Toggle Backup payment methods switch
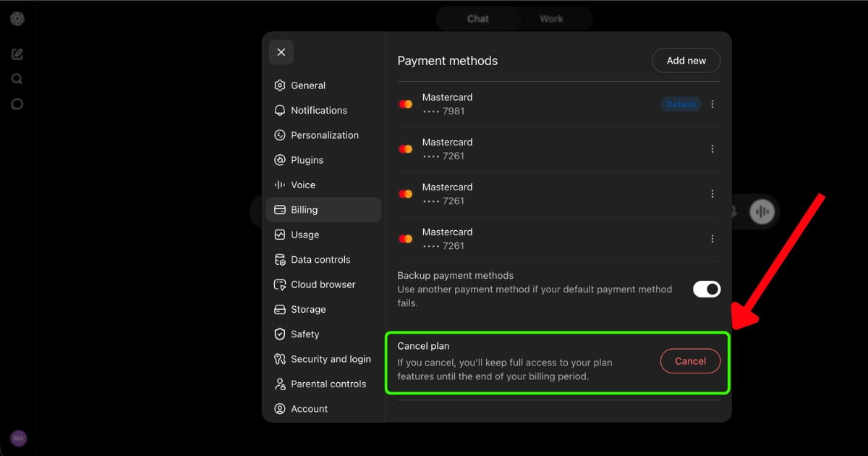Screen dimensions: 868x456 click(707, 290)
